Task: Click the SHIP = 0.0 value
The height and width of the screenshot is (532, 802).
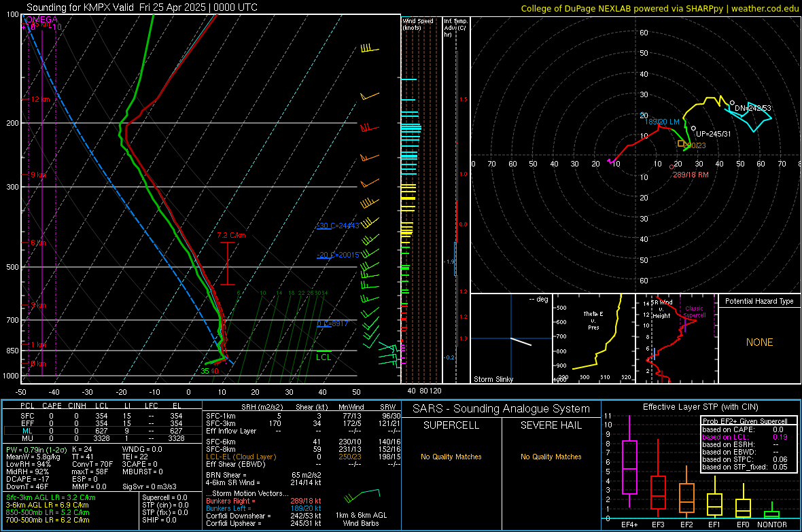Action: [159, 520]
